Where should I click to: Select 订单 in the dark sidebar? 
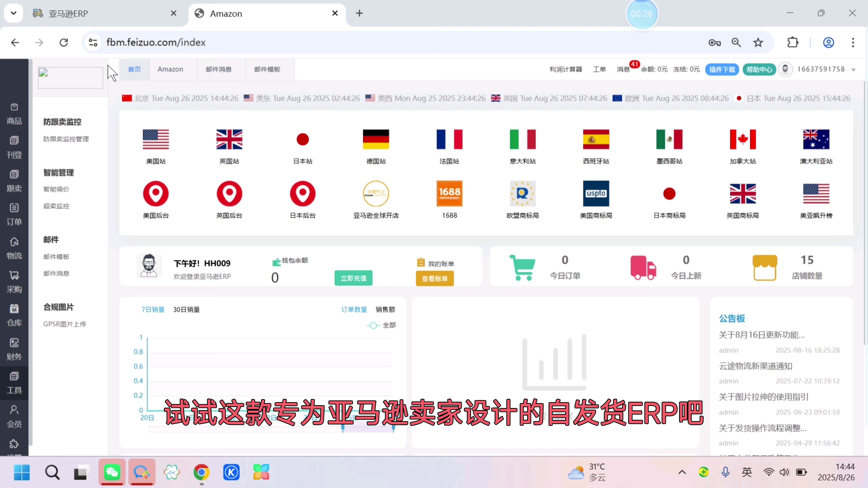[x=14, y=215]
